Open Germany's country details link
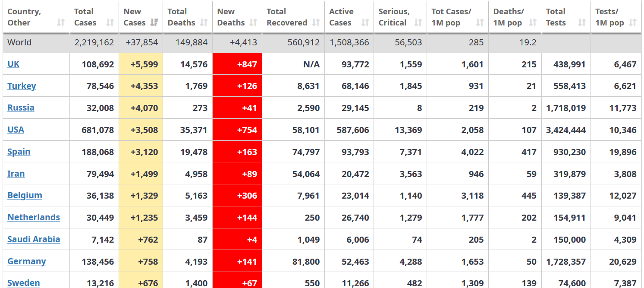Image resolution: width=644 pixels, height=288 pixels. point(27,261)
